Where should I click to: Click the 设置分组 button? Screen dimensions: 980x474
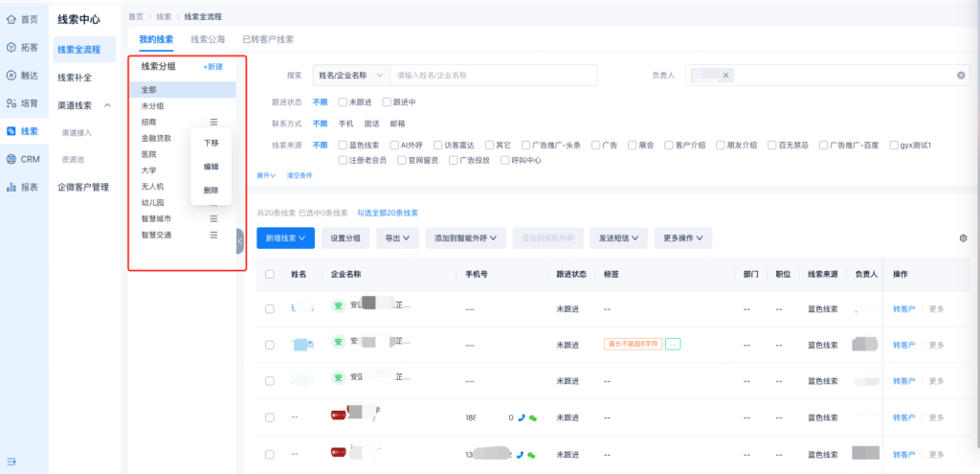point(345,237)
